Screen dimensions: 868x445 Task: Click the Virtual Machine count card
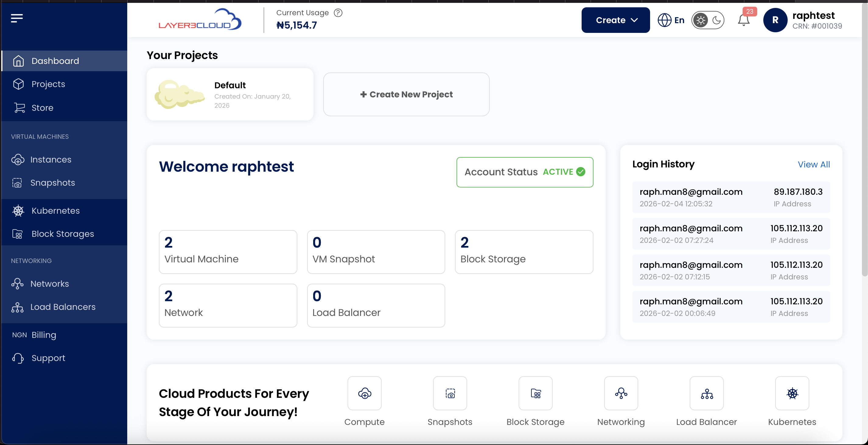(228, 252)
